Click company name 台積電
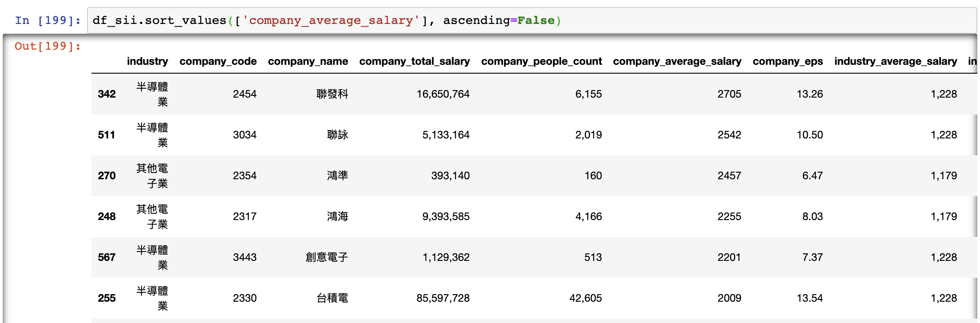 (x=332, y=298)
